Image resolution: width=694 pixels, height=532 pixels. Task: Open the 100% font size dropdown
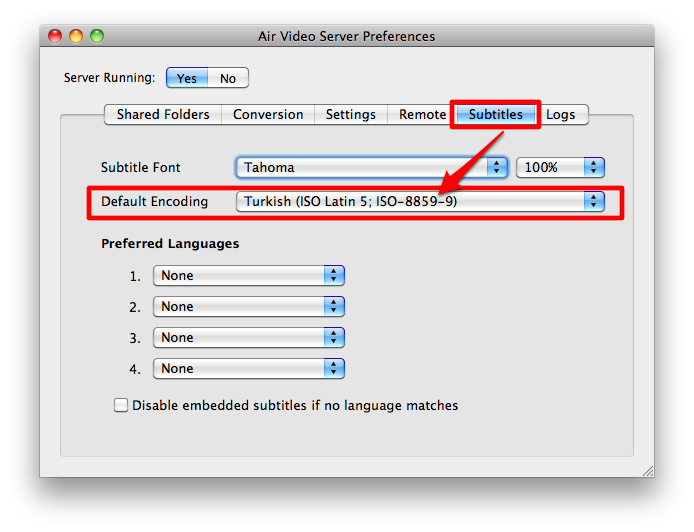tap(560, 167)
